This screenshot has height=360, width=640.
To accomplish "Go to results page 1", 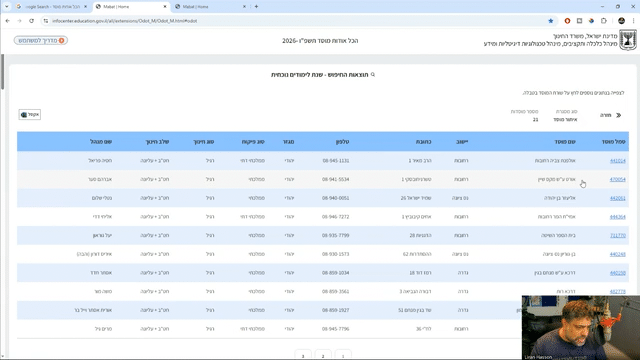I will [343, 355].
